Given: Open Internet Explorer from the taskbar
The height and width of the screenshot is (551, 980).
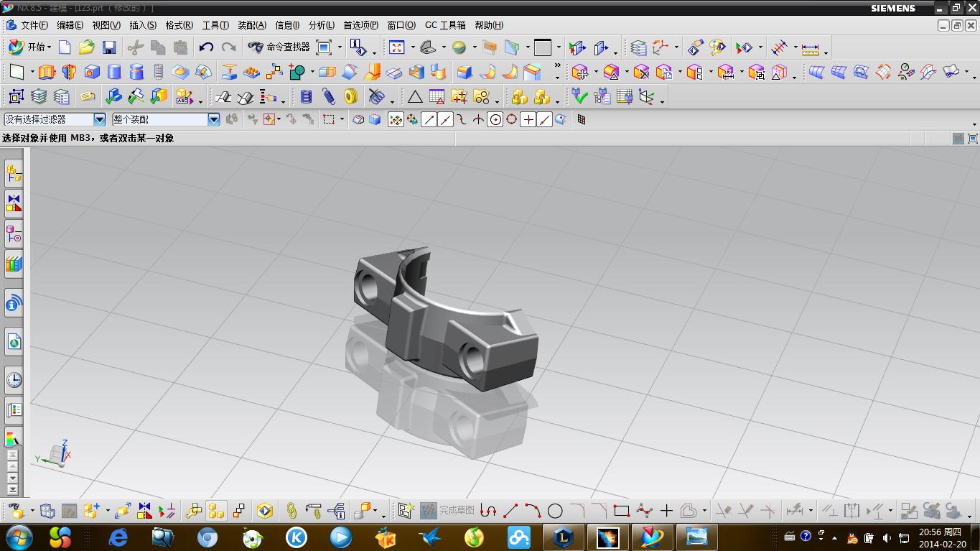Looking at the screenshot, I should point(118,537).
